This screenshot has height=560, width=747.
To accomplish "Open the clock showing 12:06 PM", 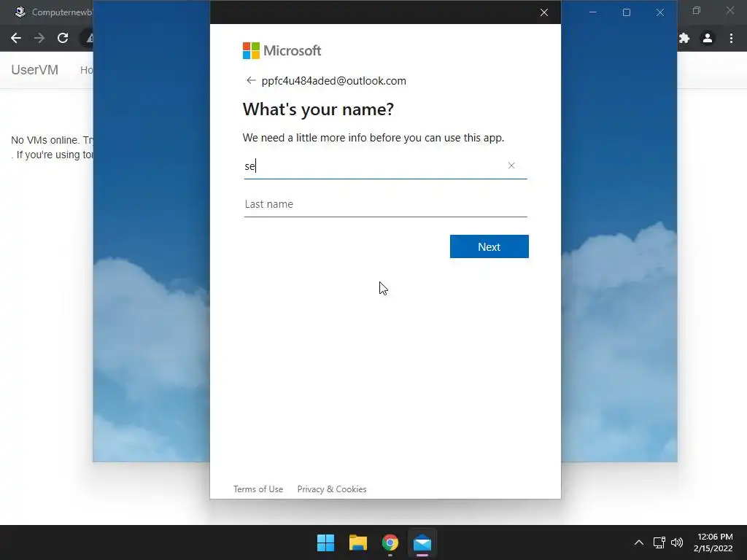I will click(713, 542).
